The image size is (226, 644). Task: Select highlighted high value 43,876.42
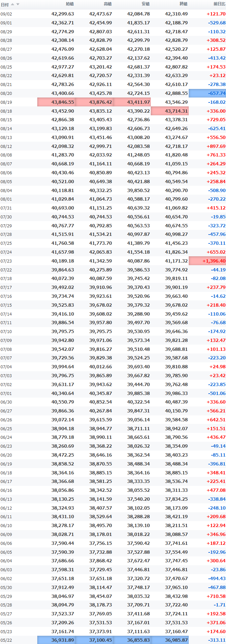click(x=94, y=102)
